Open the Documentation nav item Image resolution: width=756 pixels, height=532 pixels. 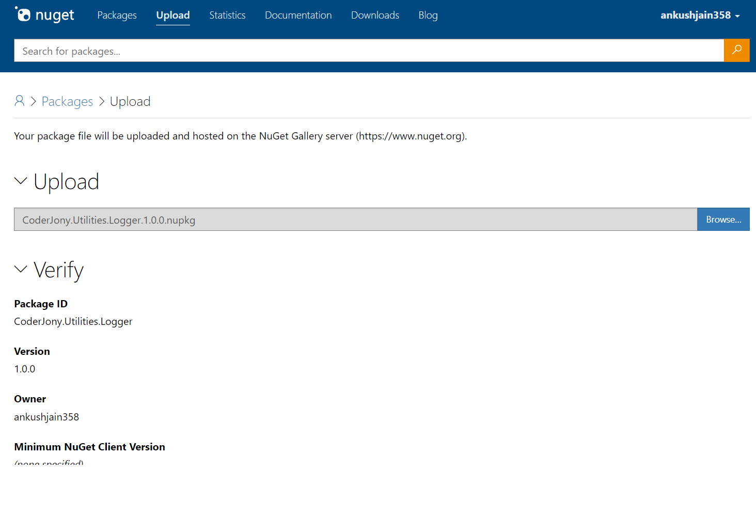coord(298,15)
